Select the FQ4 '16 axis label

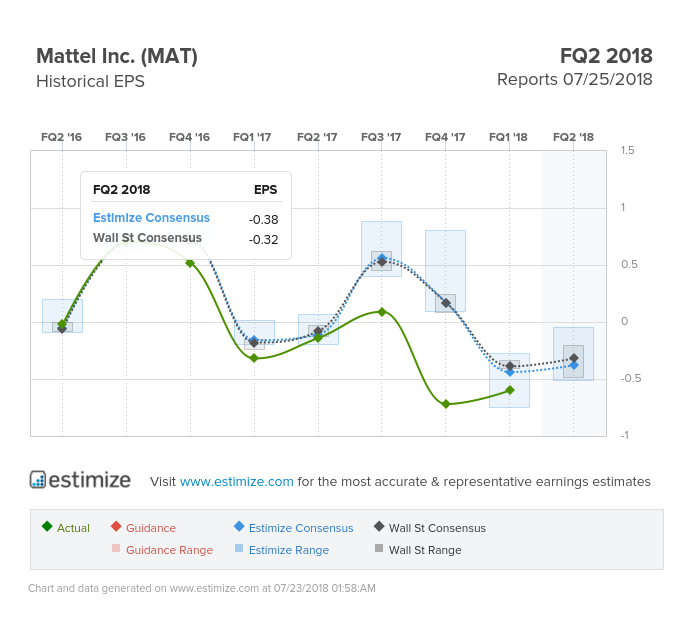[x=190, y=137]
